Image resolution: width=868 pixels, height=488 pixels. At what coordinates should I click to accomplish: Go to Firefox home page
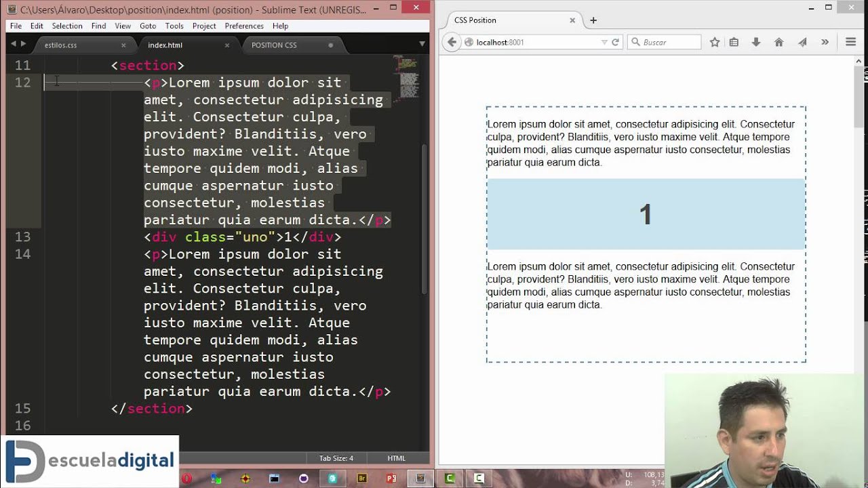tap(778, 42)
